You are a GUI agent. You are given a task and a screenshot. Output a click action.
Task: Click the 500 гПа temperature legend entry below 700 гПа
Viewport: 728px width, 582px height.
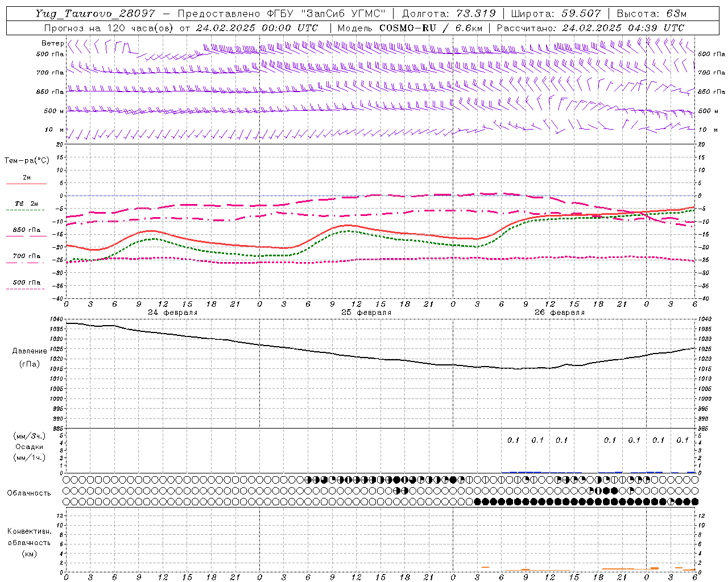tap(27, 282)
